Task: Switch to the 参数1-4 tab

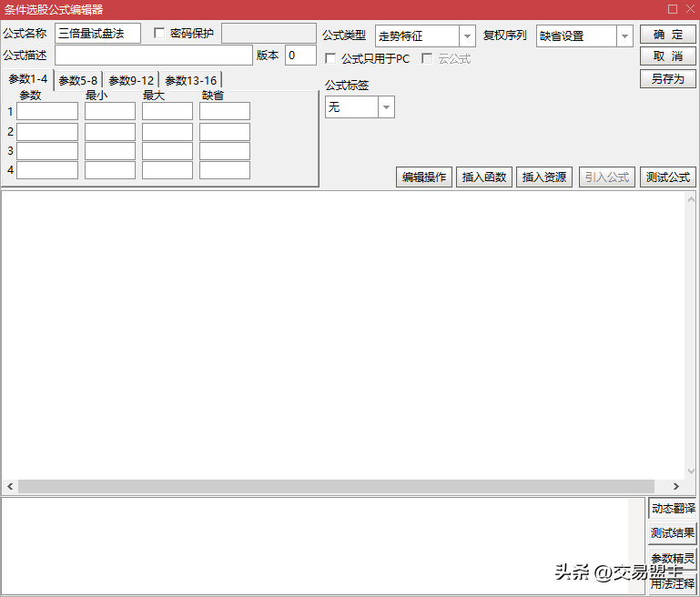Action: click(27, 79)
